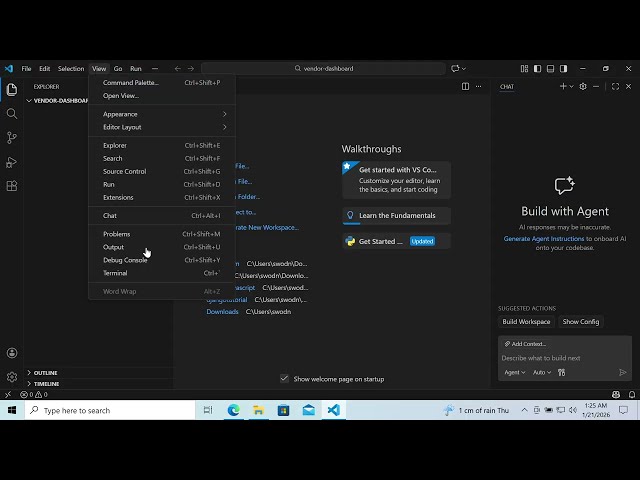640x480 pixels.
Task: Expand the Editor Layout submenu
Action: point(162,127)
